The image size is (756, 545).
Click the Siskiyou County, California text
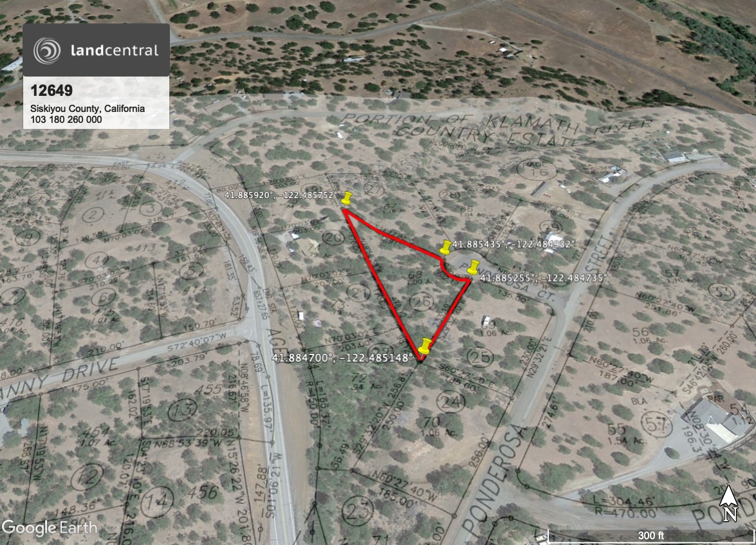[88, 109]
